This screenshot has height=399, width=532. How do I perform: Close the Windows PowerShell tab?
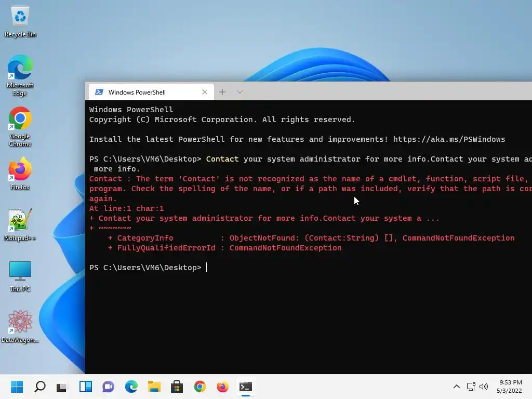pyautogui.click(x=205, y=92)
